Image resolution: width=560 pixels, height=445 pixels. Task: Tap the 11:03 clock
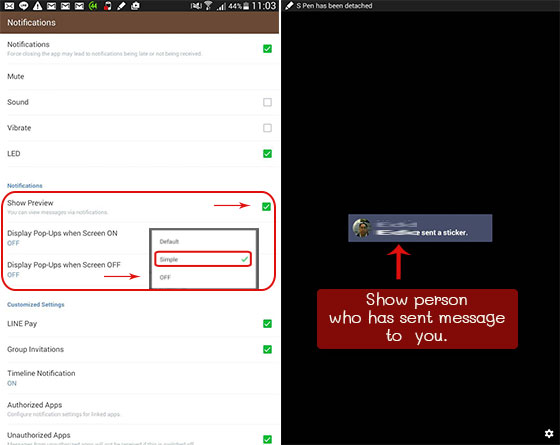point(264,6)
